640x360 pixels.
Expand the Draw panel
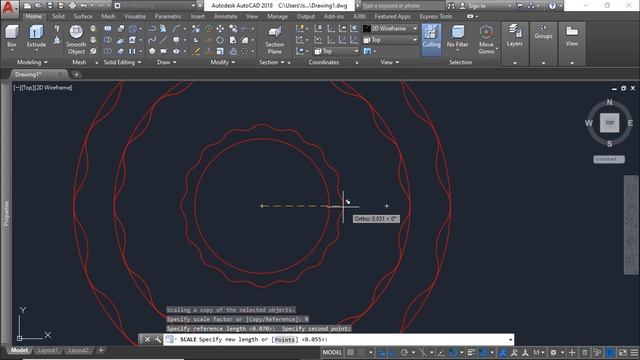click(x=167, y=62)
